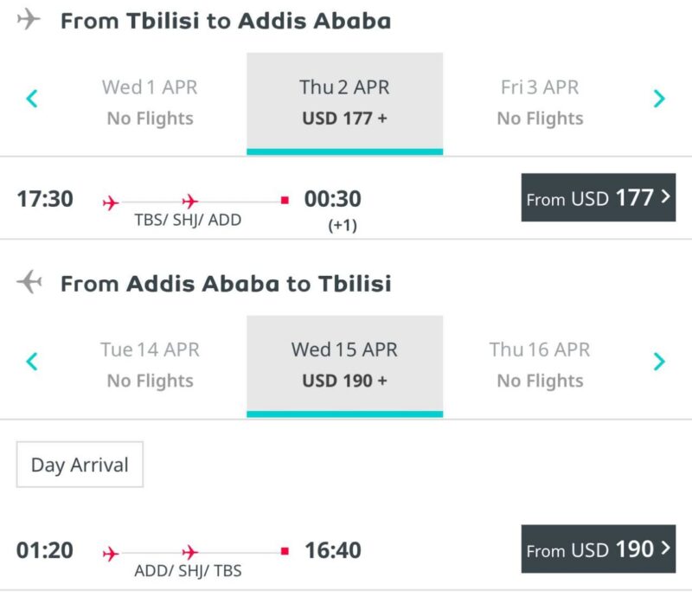Click the red plane icon on TBS/SHJ/ADD route
Image resolution: width=692 pixels, height=616 pixels.
(x=111, y=202)
